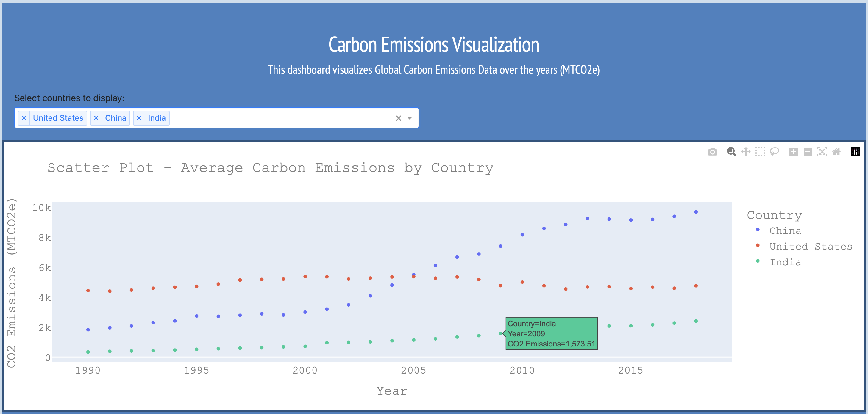This screenshot has height=414, width=868.
Task: Switch to the Pan tool
Action: 746,151
